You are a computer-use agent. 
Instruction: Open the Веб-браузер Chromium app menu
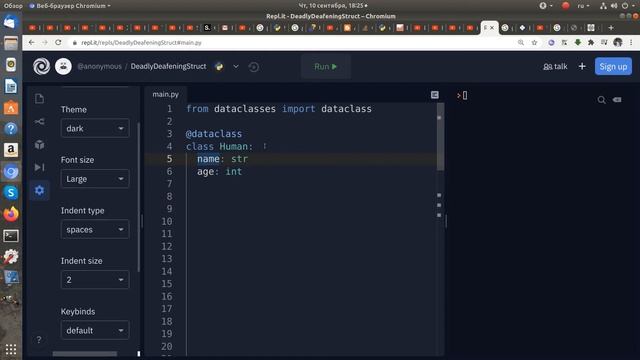70,6
